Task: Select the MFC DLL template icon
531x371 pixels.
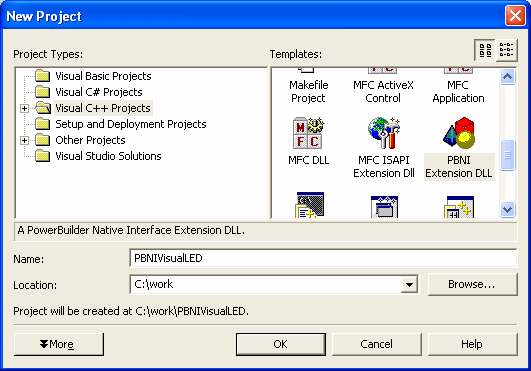Action: [x=309, y=133]
